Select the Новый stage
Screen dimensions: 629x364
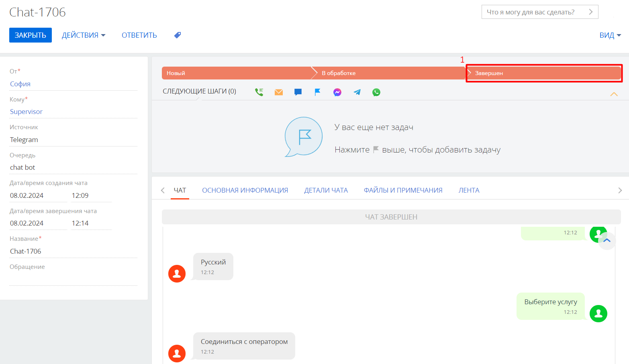[x=237, y=73]
